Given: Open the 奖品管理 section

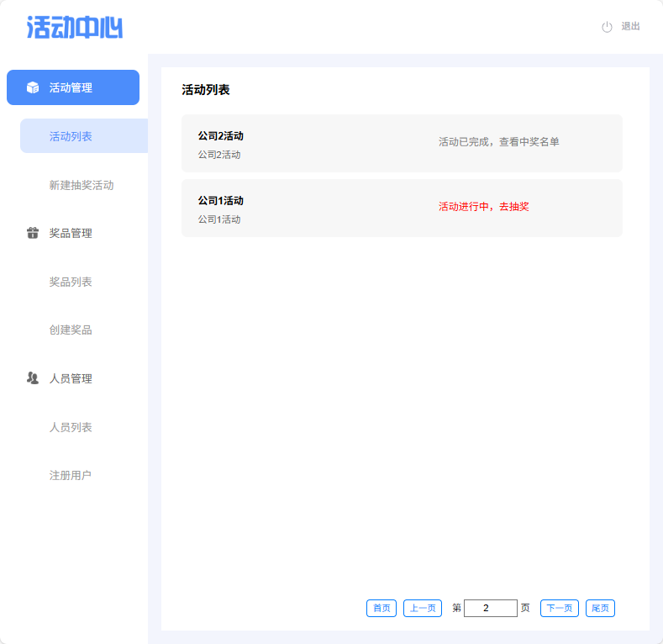Looking at the screenshot, I should 71,233.
